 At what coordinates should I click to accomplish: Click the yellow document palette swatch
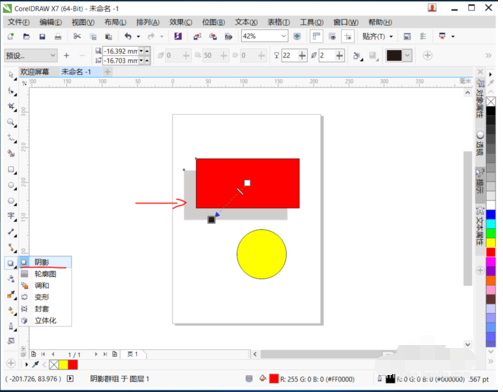63,365
